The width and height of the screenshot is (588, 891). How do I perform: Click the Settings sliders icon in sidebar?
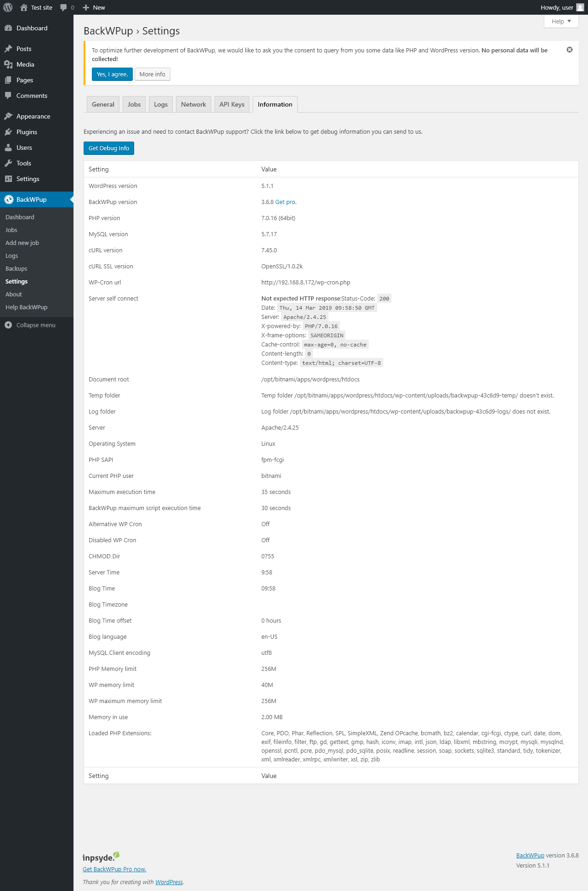point(8,179)
